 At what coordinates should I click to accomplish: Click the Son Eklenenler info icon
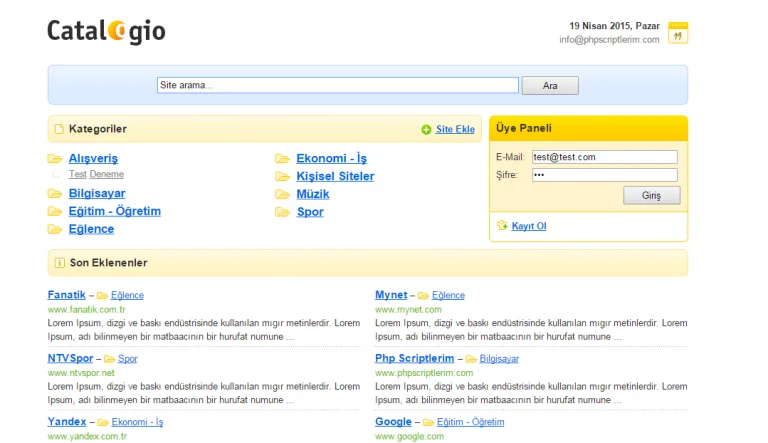[59, 263]
